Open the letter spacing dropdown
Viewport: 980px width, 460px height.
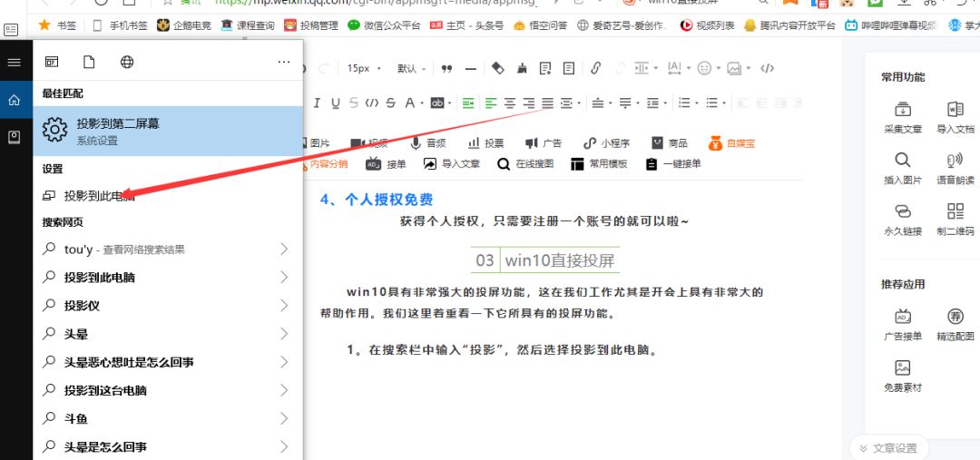(x=678, y=68)
